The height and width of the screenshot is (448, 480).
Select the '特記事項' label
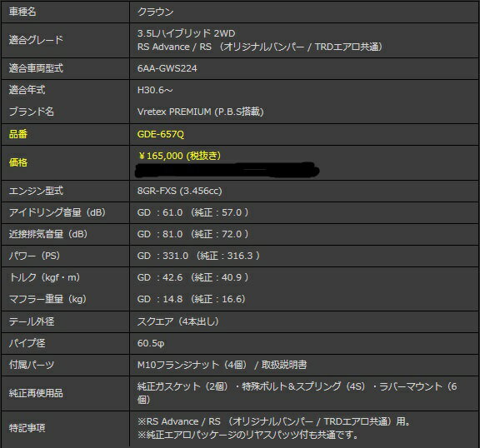pos(27,428)
